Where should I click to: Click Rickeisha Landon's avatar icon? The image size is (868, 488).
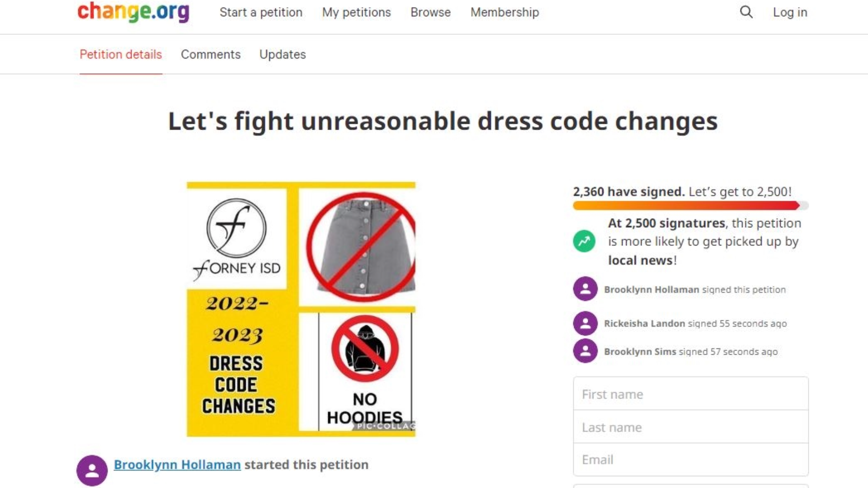coord(585,324)
